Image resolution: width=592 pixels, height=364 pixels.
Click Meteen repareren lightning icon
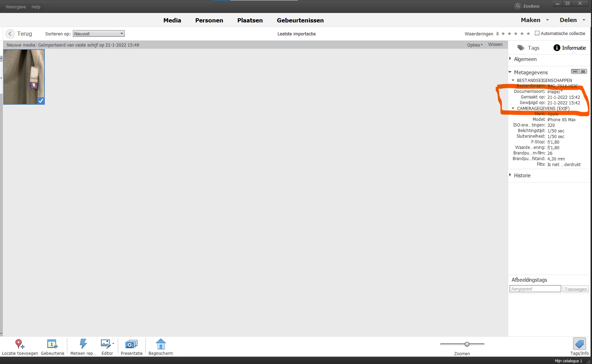pyautogui.click(x=83, y=344)
